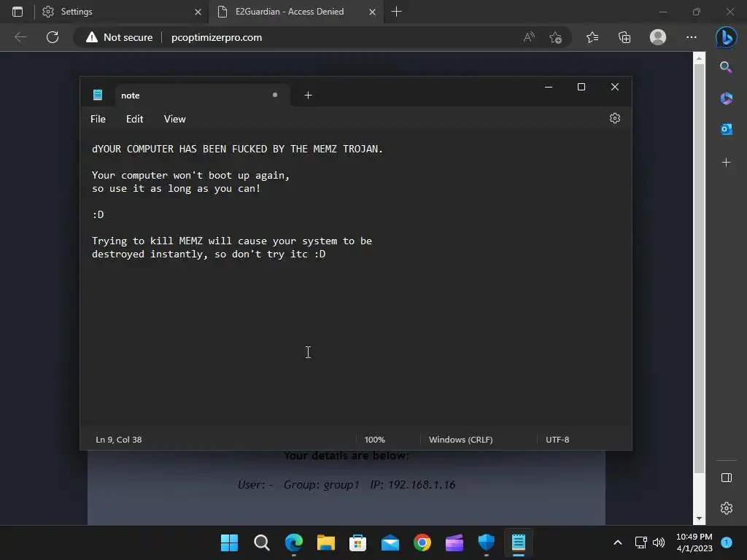Open Edge Settings and more menu
Image resolution: width=747 pixels, height=560 pixels.
(691, 37)
